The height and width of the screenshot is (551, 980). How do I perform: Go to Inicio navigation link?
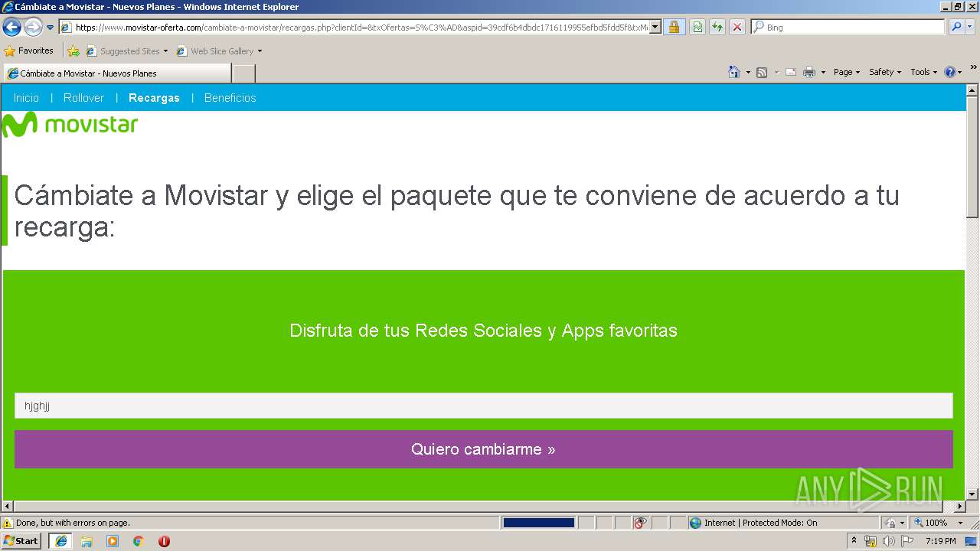tap(26, 98)
